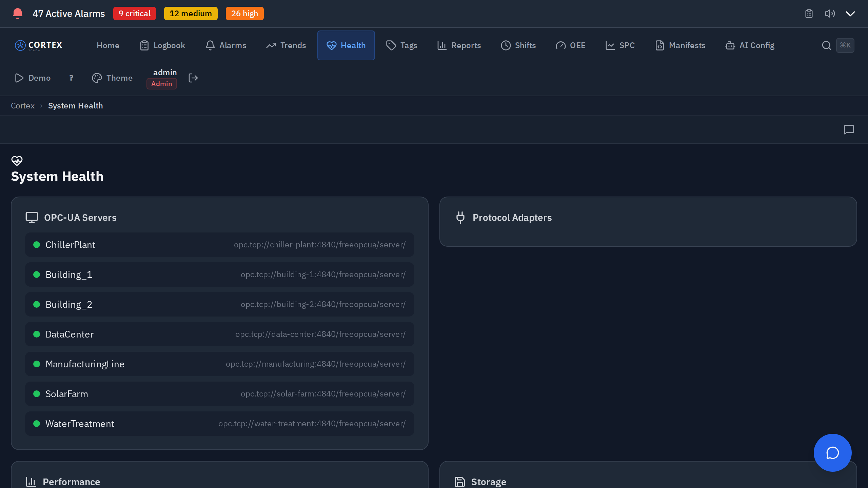868x488 pixels.
Task: Switch to the Reports tab
Action: [459, 45]
